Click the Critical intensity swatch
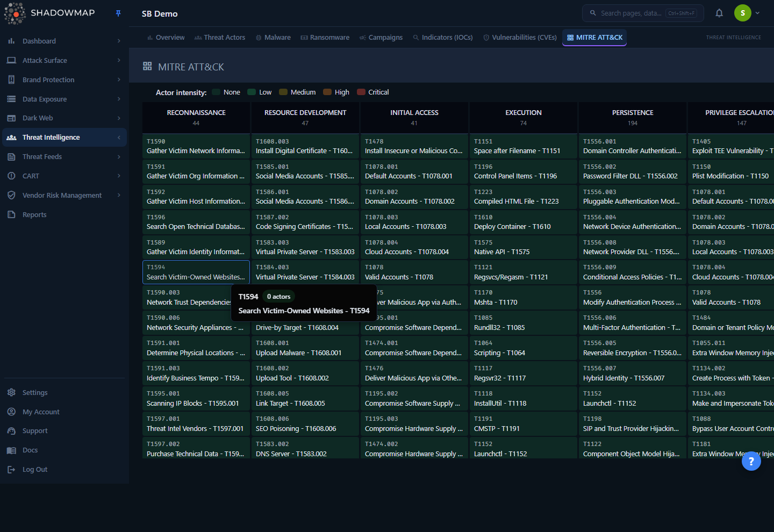 coord(361,92)
